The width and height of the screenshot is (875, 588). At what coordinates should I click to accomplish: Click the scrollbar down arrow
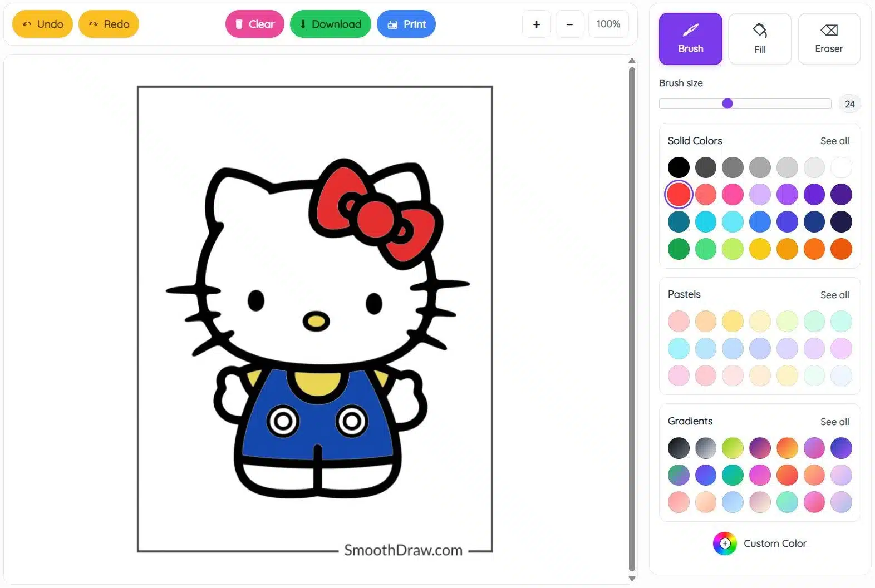632,579
